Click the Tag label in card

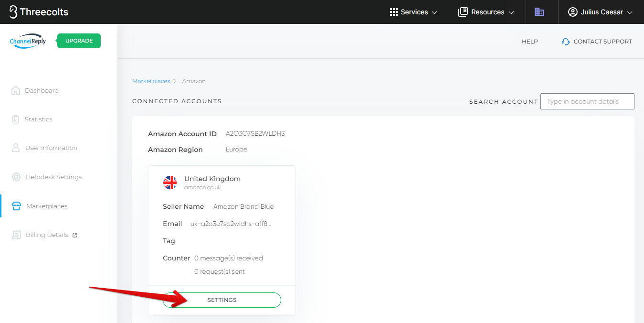(x=169, y=241)
